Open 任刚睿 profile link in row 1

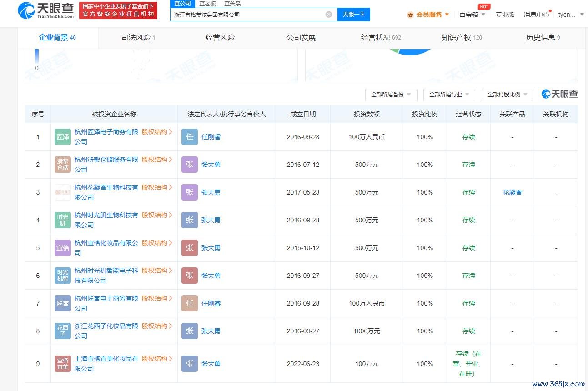[x=211, y=137]
